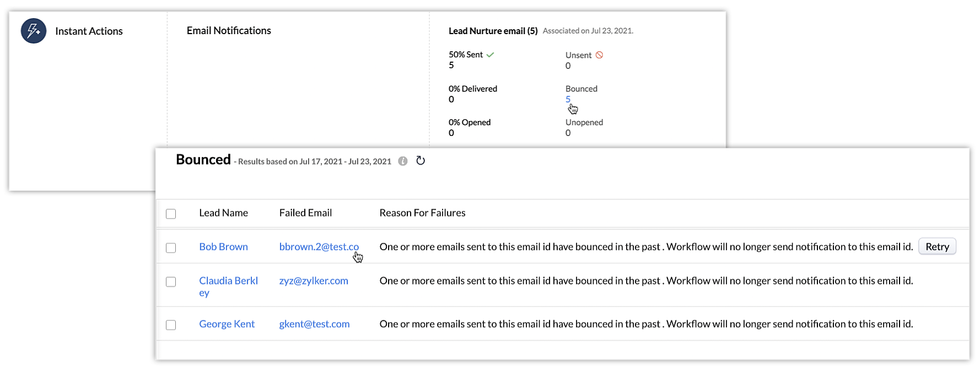Select the George Kent row checkbox
The width and height of the screenshot is (980, 371).
(x=171, y=325)
